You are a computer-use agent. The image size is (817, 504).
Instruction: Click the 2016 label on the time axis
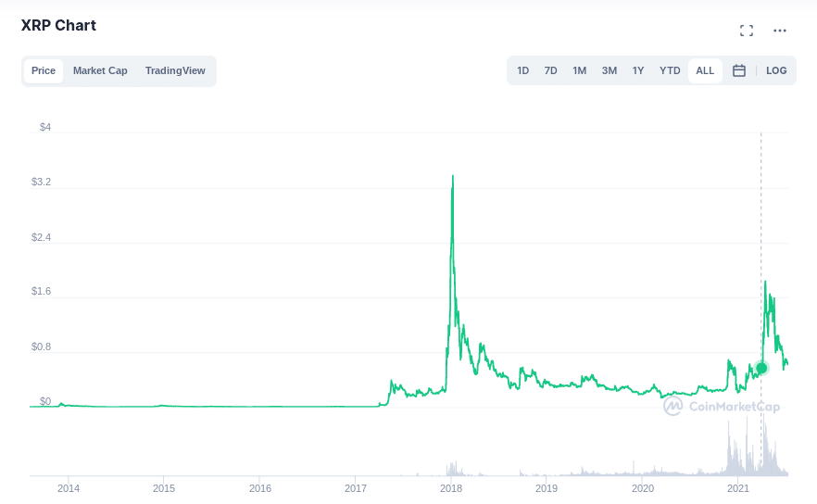[260, 488]
